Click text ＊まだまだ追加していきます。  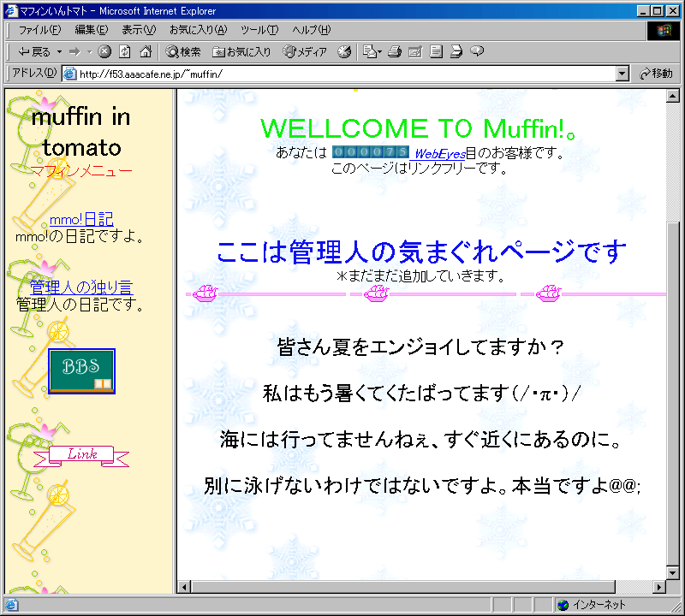[x=421, y=275]
